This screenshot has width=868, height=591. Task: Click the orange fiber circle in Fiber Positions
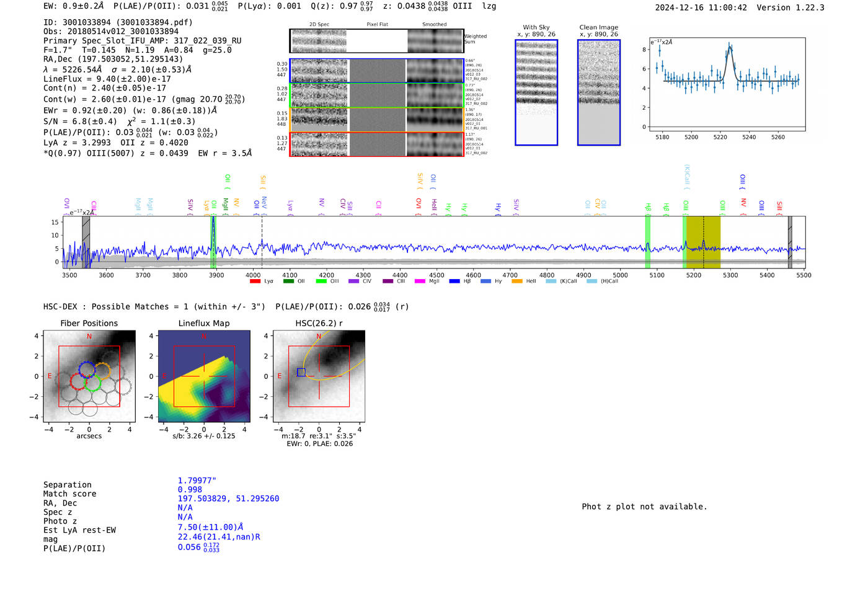pyautogui.click(x=102, y=371)
